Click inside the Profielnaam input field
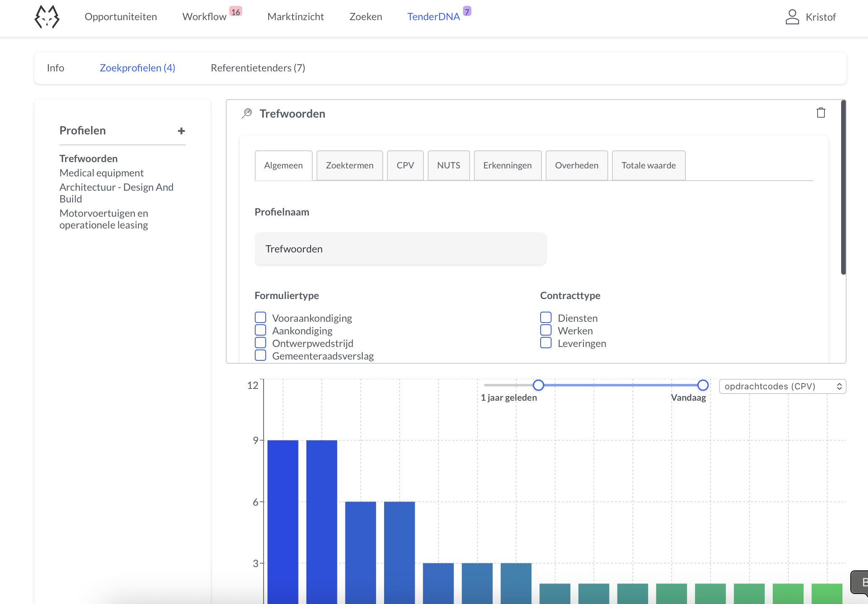 pyautogui.click(x=400, y=249)
